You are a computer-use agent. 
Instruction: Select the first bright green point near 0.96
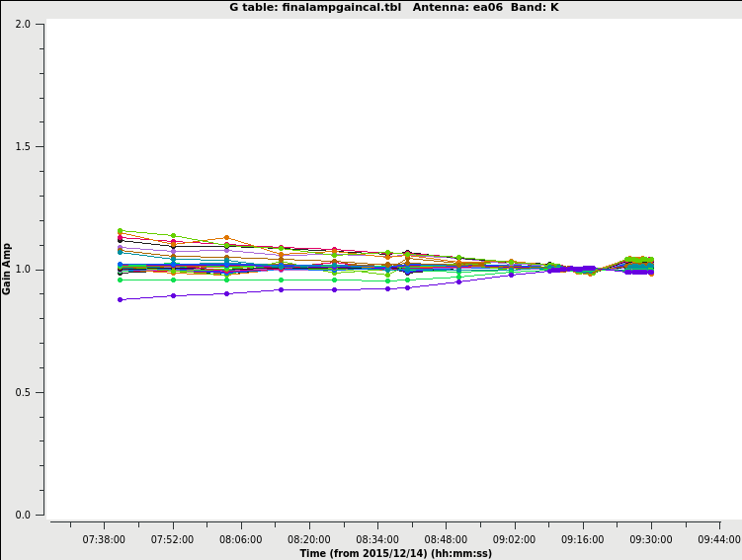(120, 280)
